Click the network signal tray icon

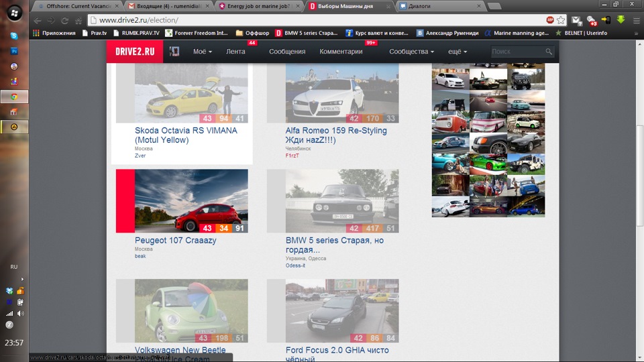(x=9, y=313)
